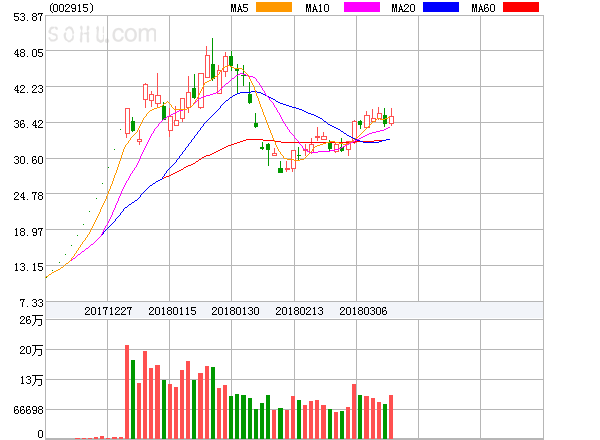Click the 20180213 date label

[299, 311]
